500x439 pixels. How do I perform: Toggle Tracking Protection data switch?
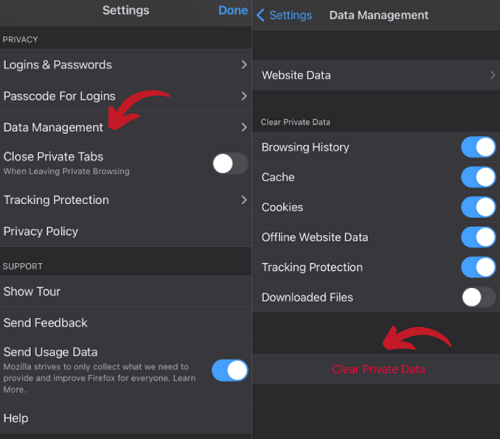click(478, 267)
